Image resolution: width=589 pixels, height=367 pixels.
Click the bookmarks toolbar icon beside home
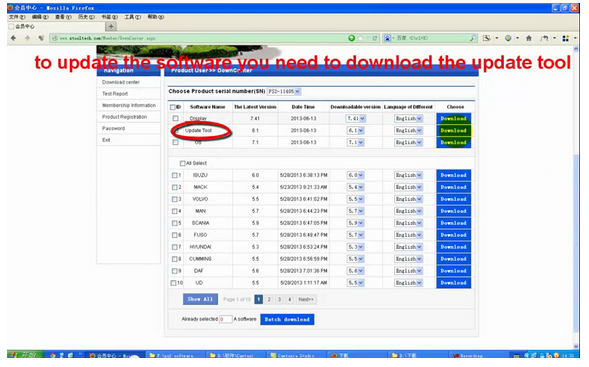(x=544, y=38)
